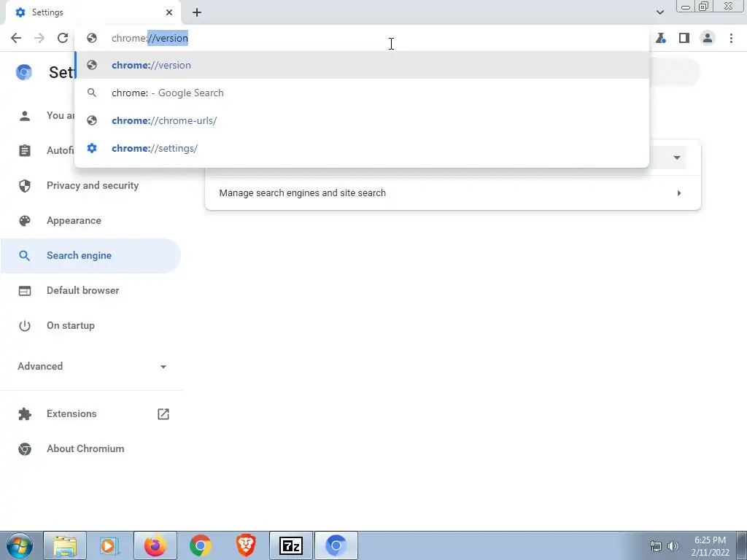Expand the Advanced settings section
Viewport: 747px width, 560px height.
coord(92,366)
